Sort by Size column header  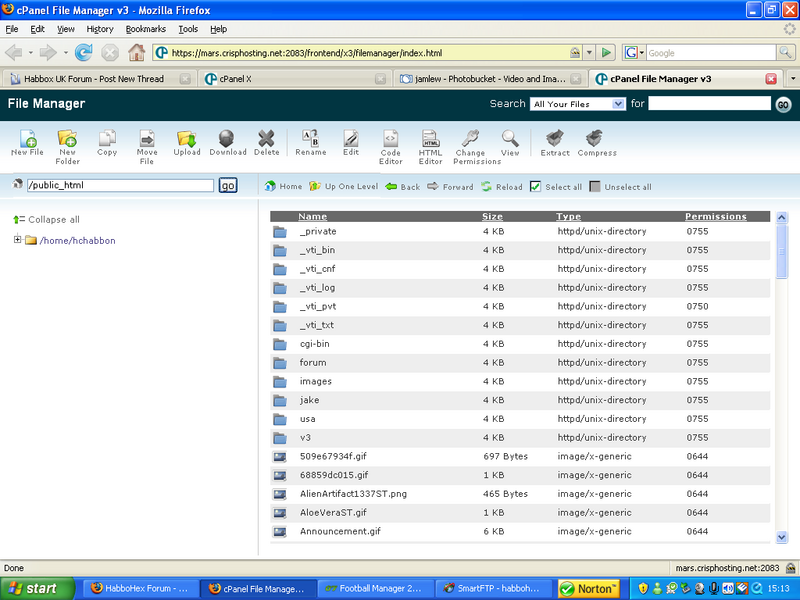[492, 216]
